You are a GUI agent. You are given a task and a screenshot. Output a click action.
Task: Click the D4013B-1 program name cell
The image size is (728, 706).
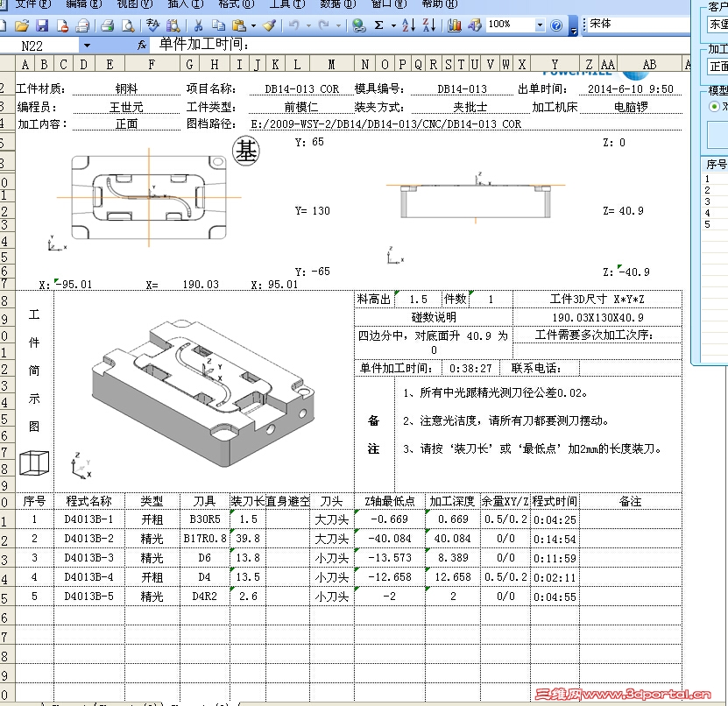coord(89,519)
